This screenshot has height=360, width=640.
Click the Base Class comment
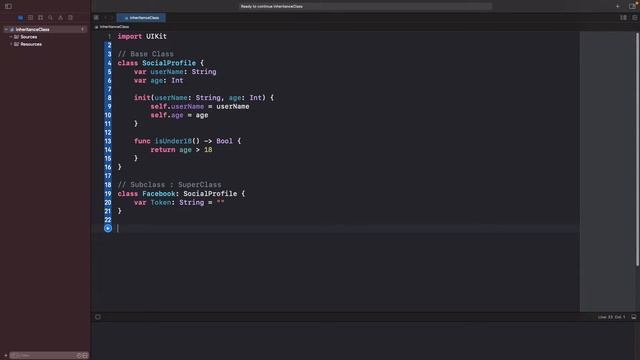pyautogui.click(x=145, y=54)
